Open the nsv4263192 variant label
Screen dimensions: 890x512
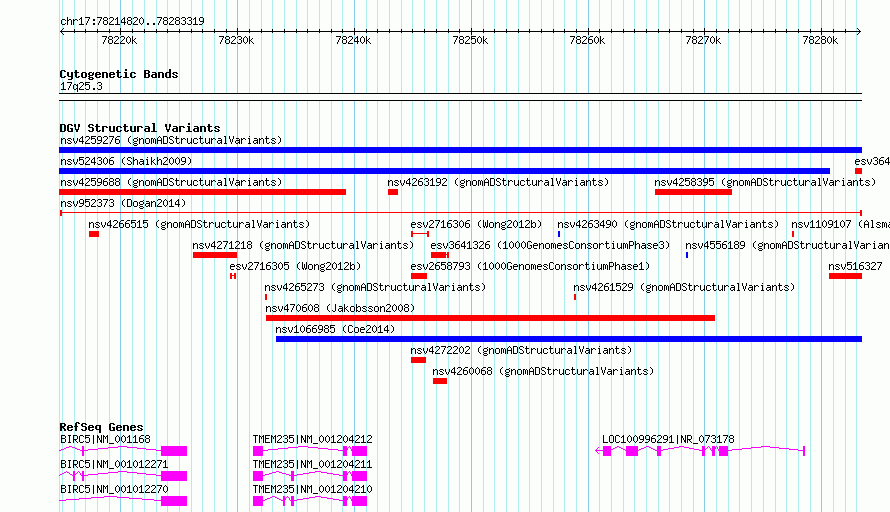(498, 182)
